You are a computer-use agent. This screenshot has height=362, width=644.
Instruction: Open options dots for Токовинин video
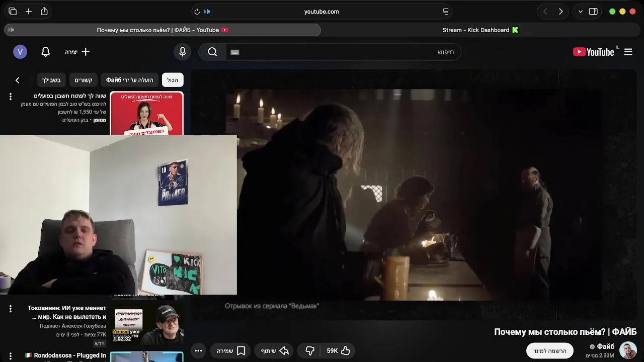click(10, 309)
